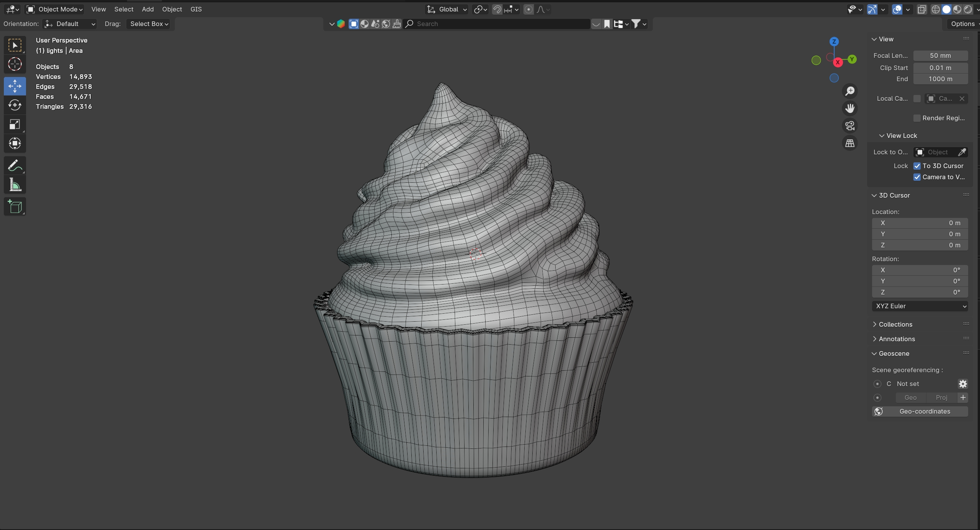Viewport: 980px width, 530px height.
Task: Click the Focal Length 50 mm field
Action: click(x=940, y=56)
